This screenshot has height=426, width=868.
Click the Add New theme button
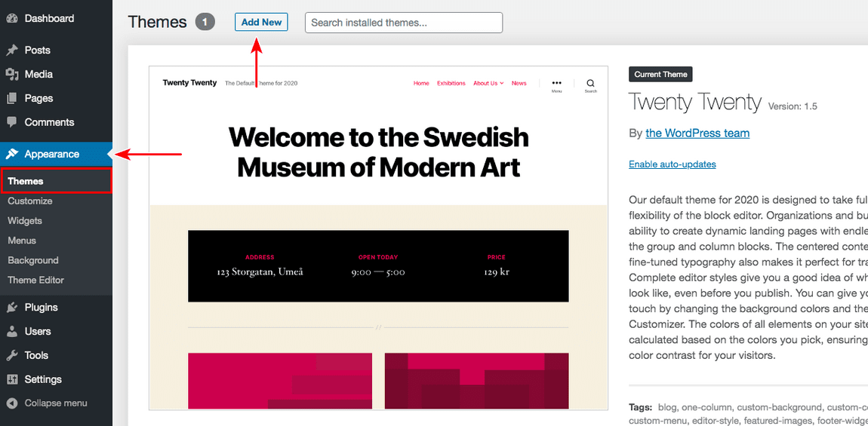261,22
